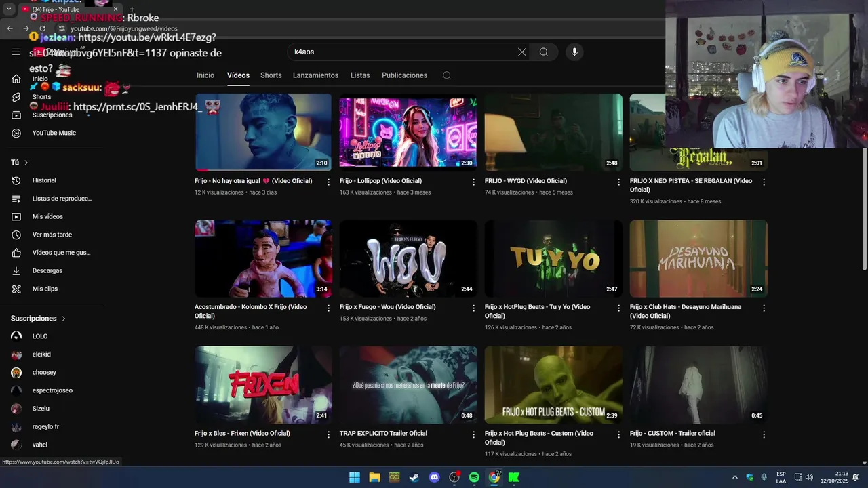The width and height of the screenshot is (868, 488).
Task: Open options menu for TRAP EXPLICITO Trailer
Action: coord(474,434)
